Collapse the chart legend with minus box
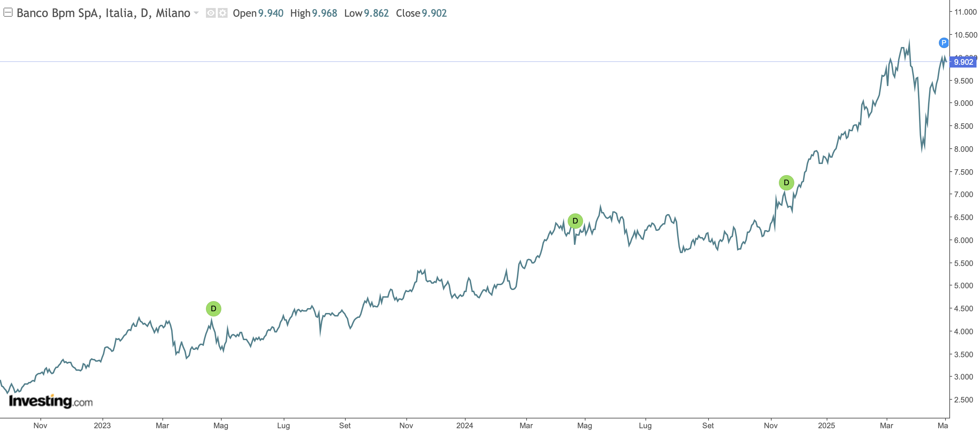The image size is (980, 431). click(8, 13)
